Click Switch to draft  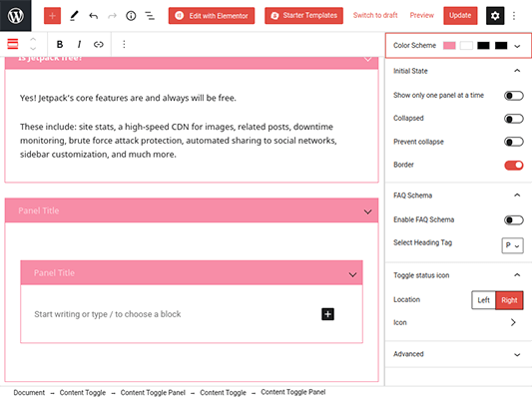(375, 15)
